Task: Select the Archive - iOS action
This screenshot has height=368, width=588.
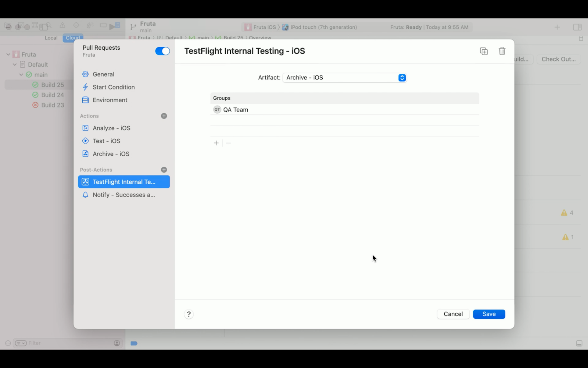Action: [x=124, y=154]
